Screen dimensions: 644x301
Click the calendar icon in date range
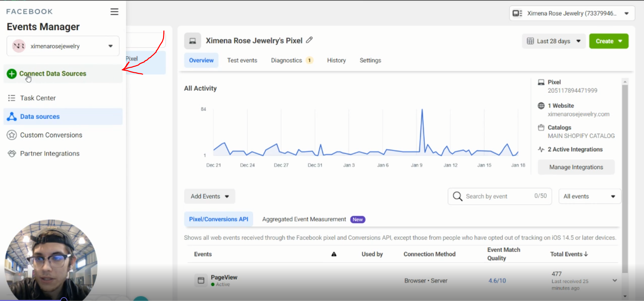(530, 41)
